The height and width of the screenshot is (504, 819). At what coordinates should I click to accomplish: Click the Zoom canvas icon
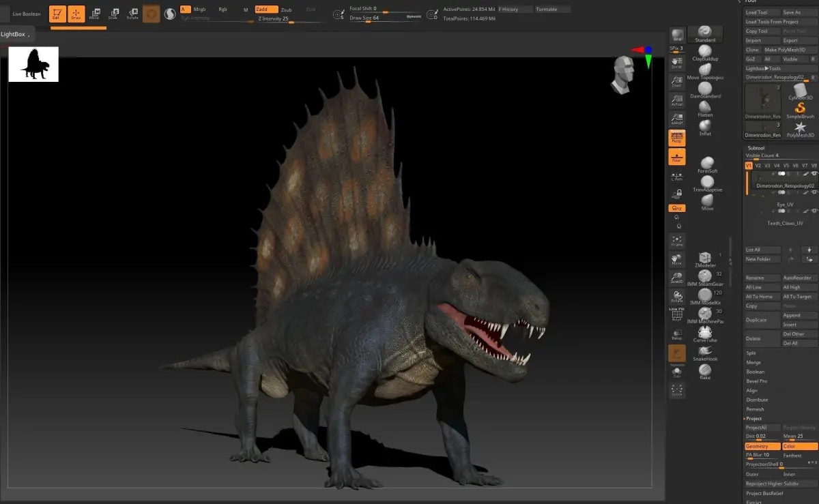(x=677, y=82)
